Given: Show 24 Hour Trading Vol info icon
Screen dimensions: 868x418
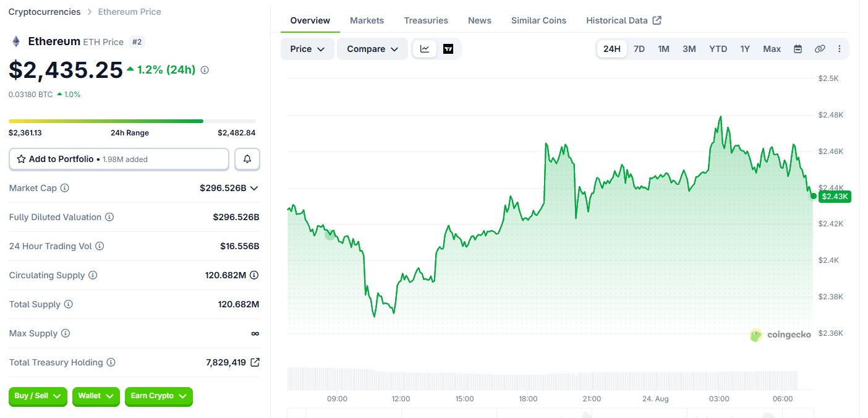Looking at the screenshot, I should click(x=100, y=246).
